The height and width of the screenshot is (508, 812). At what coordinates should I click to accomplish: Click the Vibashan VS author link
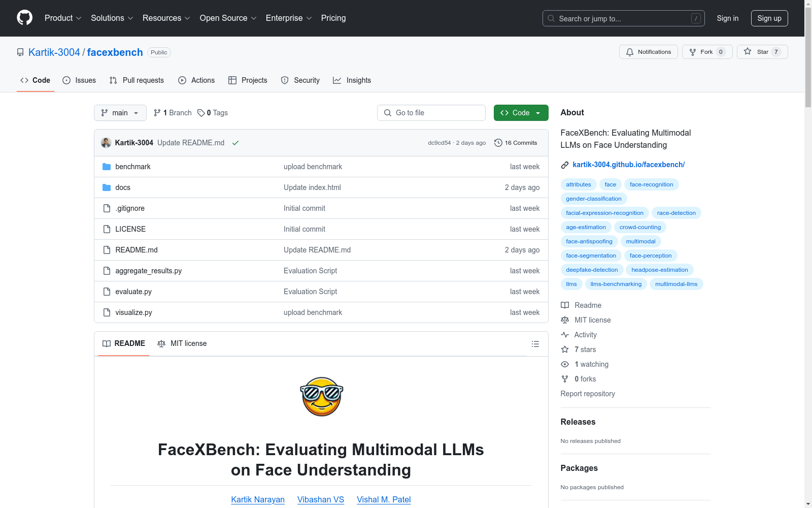(x=321, y=500)
